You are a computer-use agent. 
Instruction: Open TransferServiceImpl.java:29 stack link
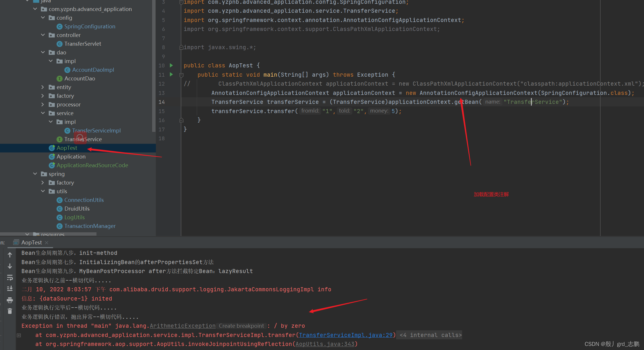tap(346, 335)
